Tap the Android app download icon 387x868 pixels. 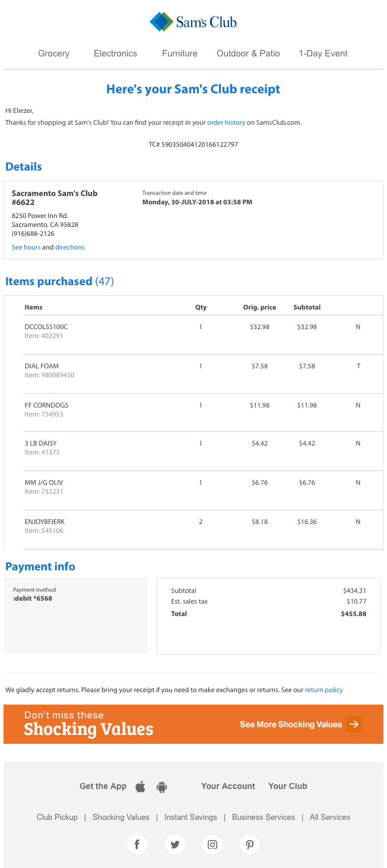pos(161,787)
